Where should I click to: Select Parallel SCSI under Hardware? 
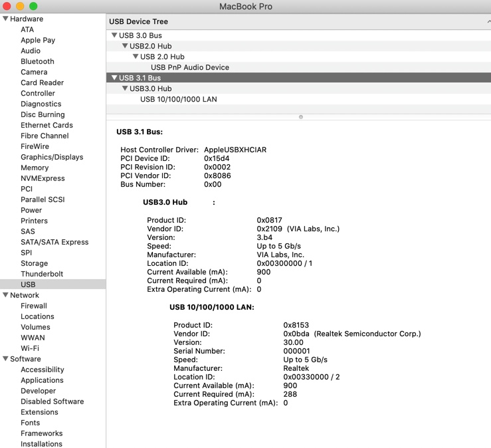coord(43,199)
